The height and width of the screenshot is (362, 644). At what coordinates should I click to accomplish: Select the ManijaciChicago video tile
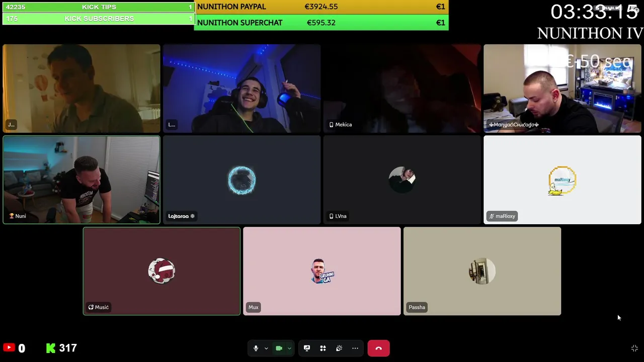(x=562, y=88)
